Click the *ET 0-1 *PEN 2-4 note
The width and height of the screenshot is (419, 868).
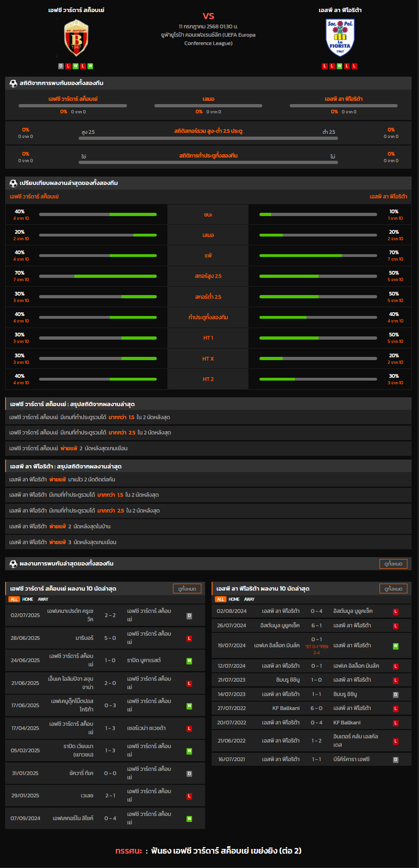317,650
